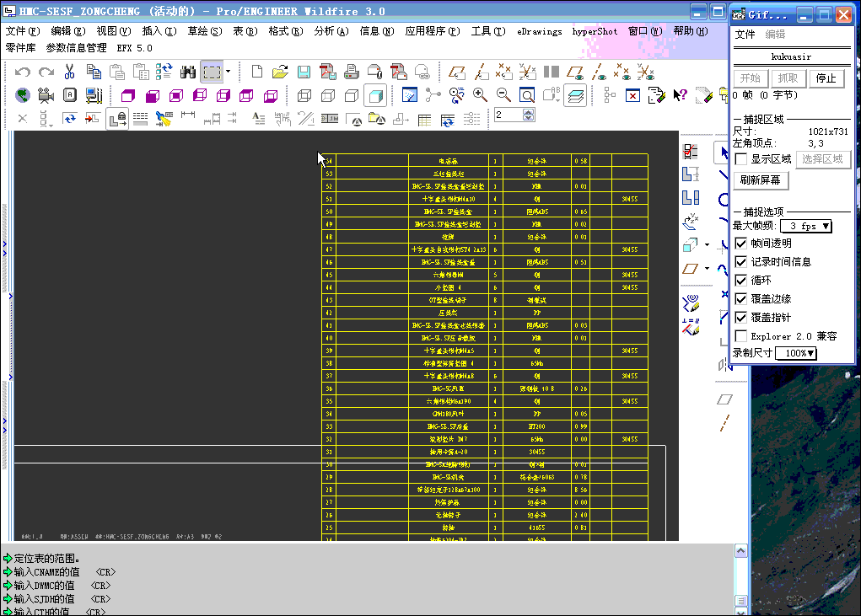
Task: Toggle 记录时间信息 checkbox
Action: click(x=740, y=261)
